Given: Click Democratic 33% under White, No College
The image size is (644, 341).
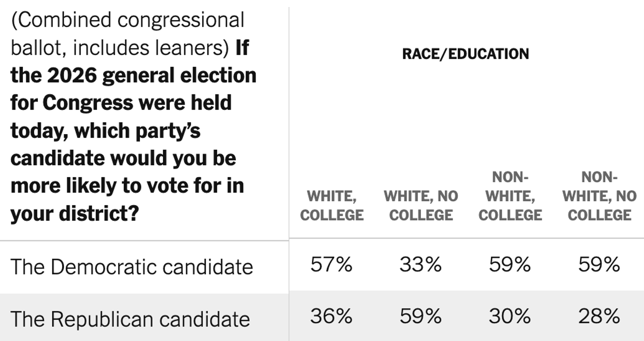Looking at the screenshot, I should coord(420,265).
